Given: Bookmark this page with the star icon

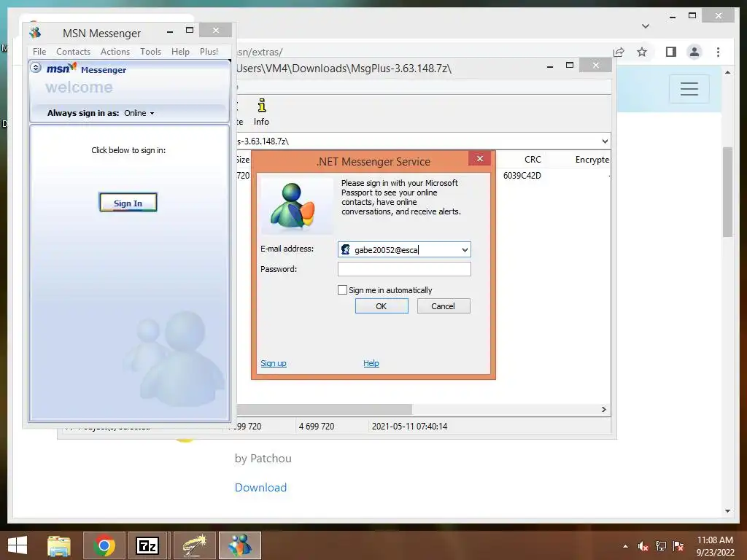Looking at the screenshot, I should [x=642, y=52].
